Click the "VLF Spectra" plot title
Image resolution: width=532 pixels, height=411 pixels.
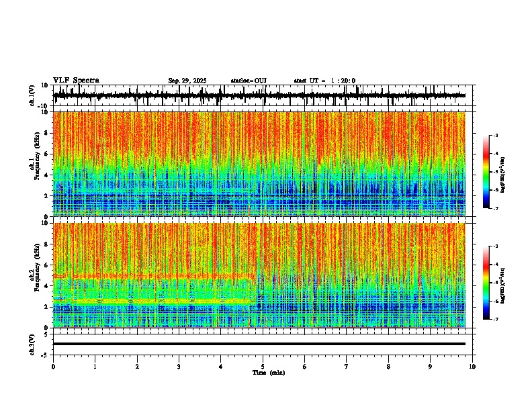76,81
